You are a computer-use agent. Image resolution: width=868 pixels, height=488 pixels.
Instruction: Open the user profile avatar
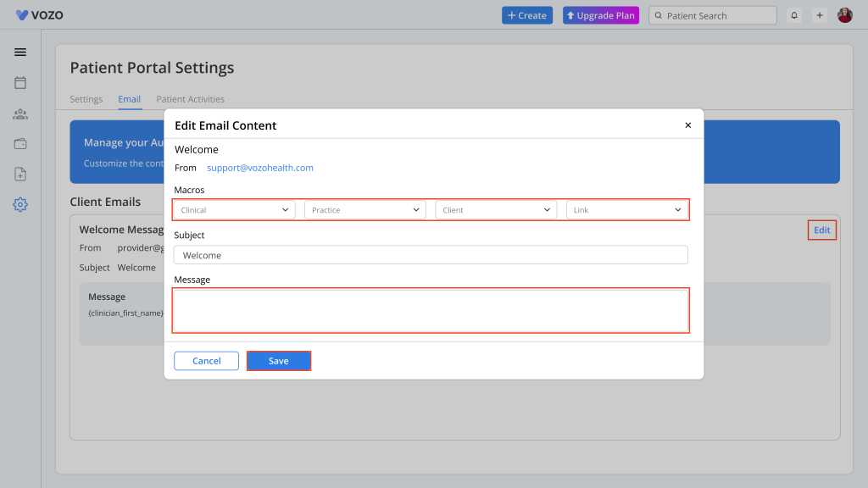click(x=845, y=15)
